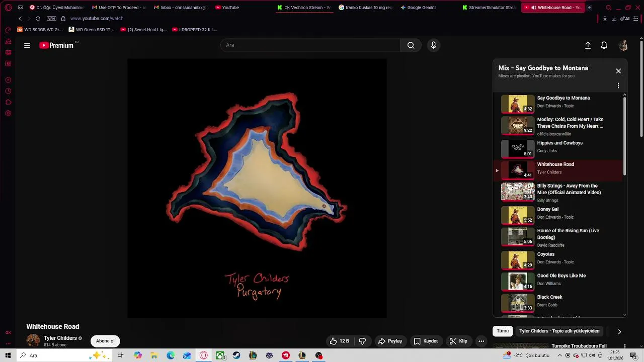Select the Tümü filter chip
This screenshot has height=362, width=644.
click(503, 331)
